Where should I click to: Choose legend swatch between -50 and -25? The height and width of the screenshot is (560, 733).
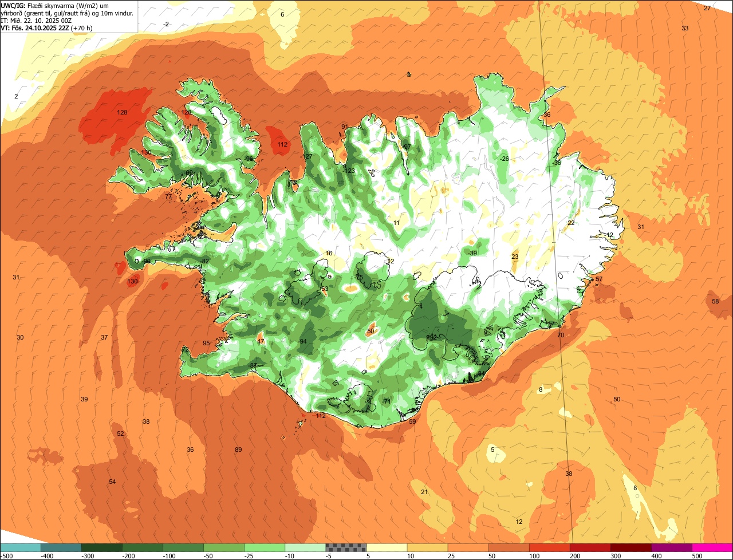click(224, 547)
